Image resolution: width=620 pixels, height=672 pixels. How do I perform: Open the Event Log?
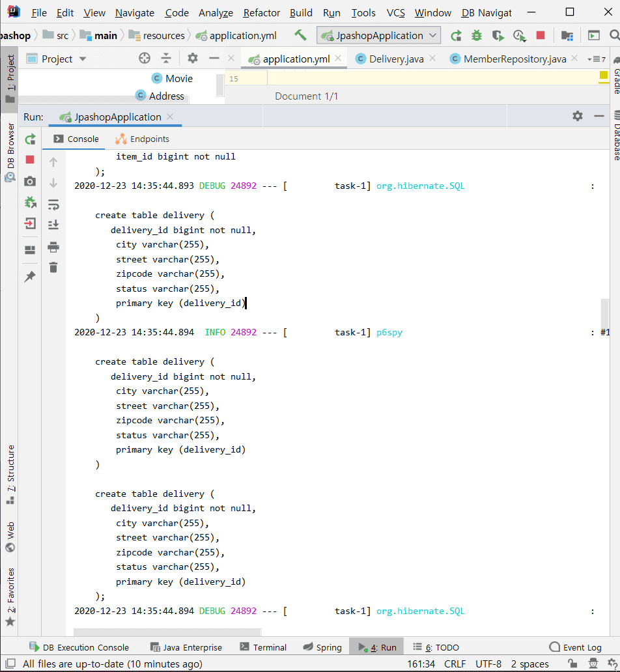(x=575, y=647)
